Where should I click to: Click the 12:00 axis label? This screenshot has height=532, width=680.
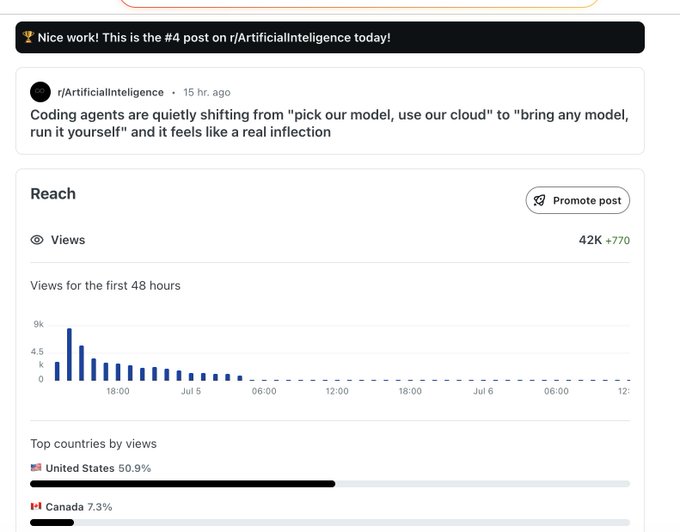337,391
